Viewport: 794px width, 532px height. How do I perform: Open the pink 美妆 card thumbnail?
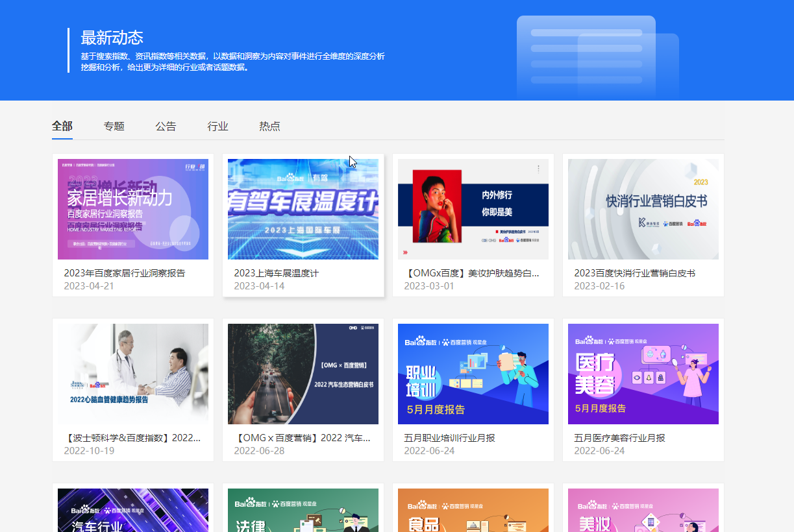(x=643, y=510)
